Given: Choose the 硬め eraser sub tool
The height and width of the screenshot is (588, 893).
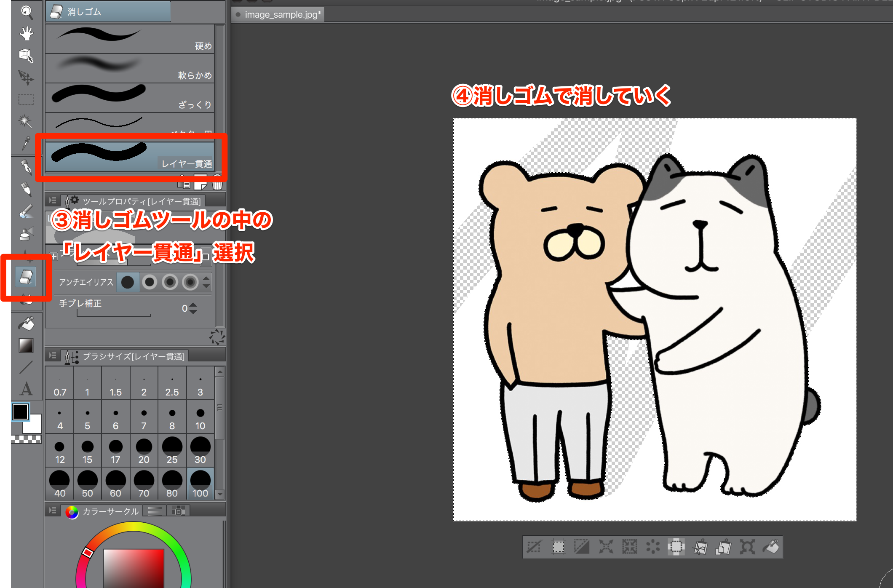Looking at the screenshot, I should 130,39.
